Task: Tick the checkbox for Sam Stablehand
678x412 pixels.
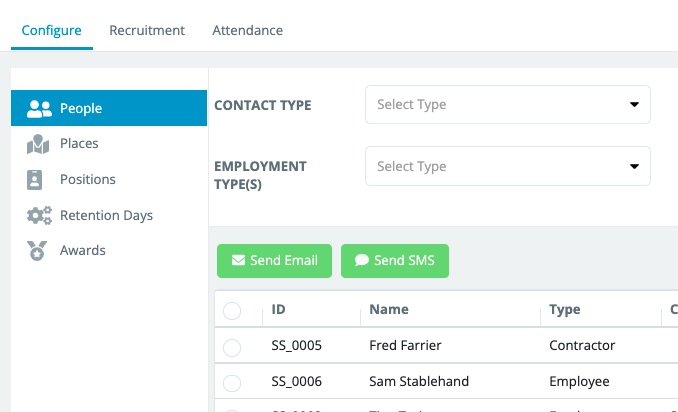Action: 232,382
